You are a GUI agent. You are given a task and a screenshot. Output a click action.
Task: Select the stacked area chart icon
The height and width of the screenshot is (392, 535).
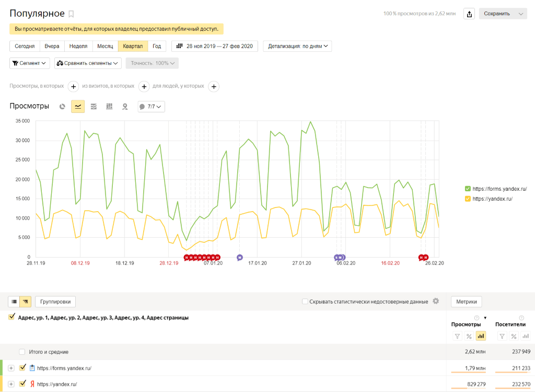94,107
